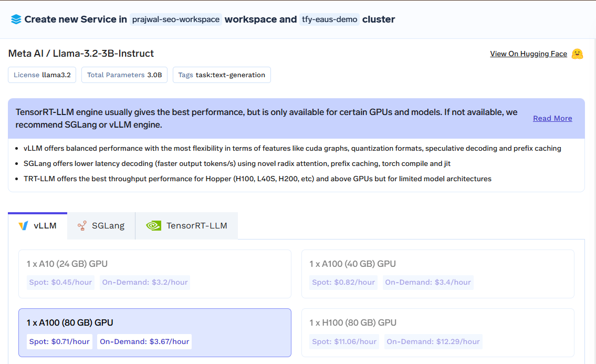Image resolution: width=596 pixels, height=364 pixels.
Task: Click the NVIDIA TensorRT-LLM logo icon
Action: point(153,226)
